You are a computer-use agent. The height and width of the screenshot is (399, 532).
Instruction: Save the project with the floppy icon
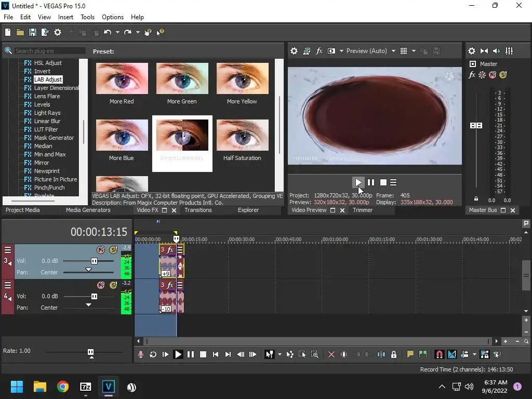point(33,32)
